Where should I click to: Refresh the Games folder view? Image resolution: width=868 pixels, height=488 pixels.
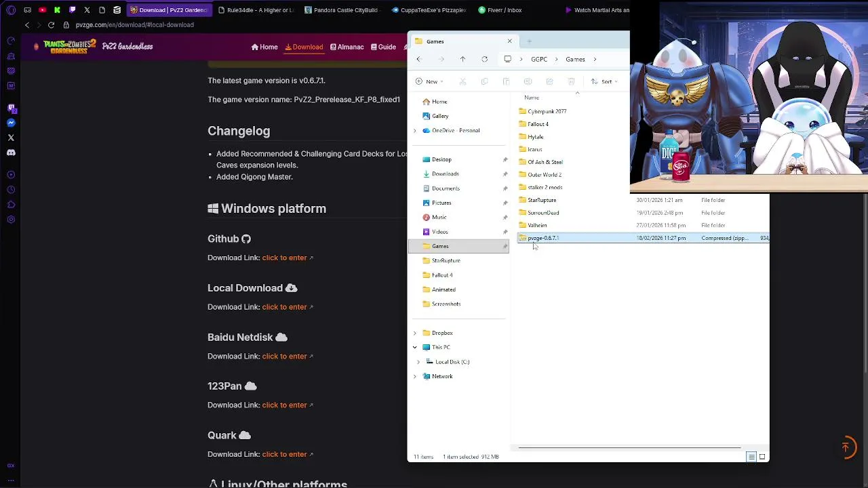[x=484, y=60]
